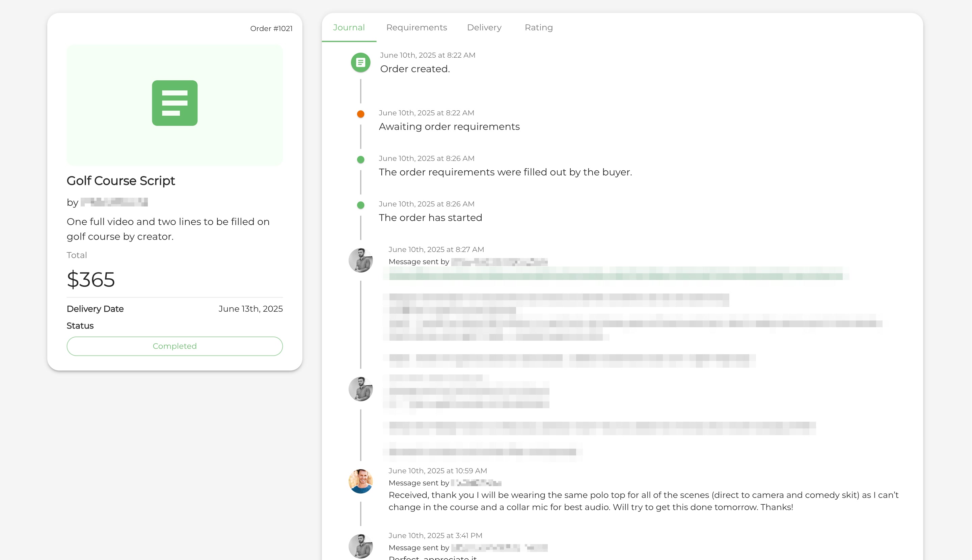View the Rating tab
Screen dimensions: 972x560
click(x=538, y=28)
